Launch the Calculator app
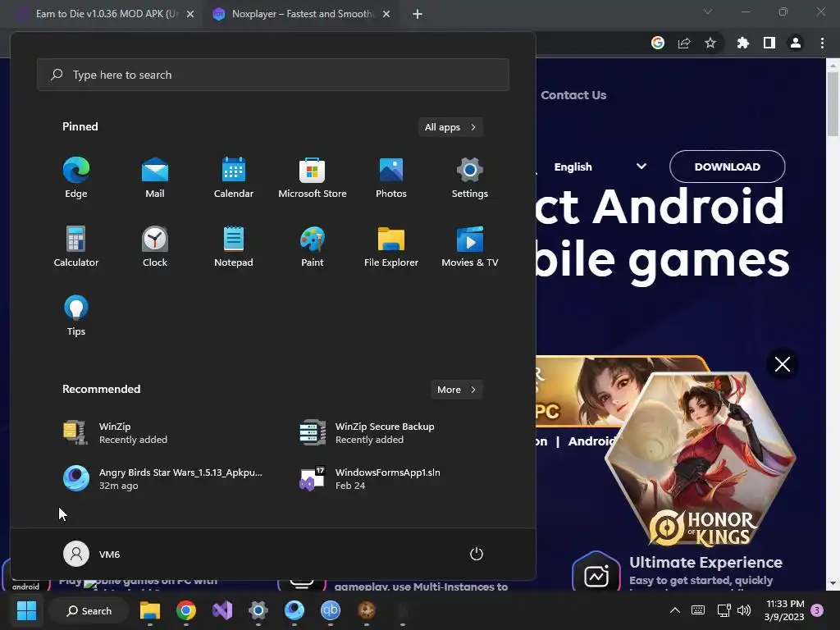 tap(76, 246)
